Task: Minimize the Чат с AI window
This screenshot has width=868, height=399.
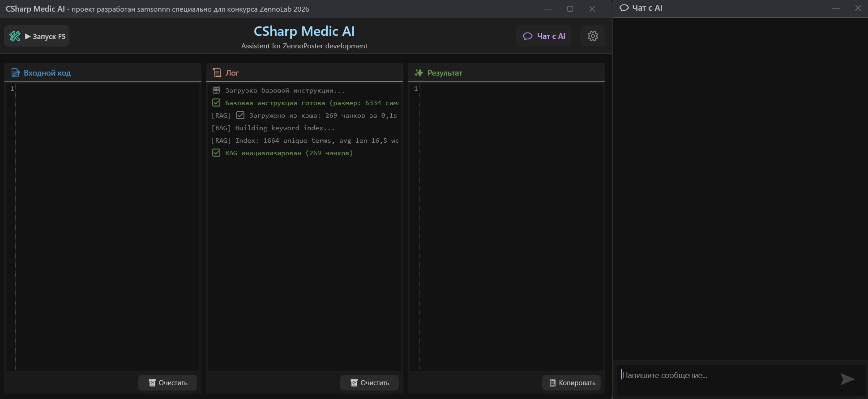Action: click(836, 8)
